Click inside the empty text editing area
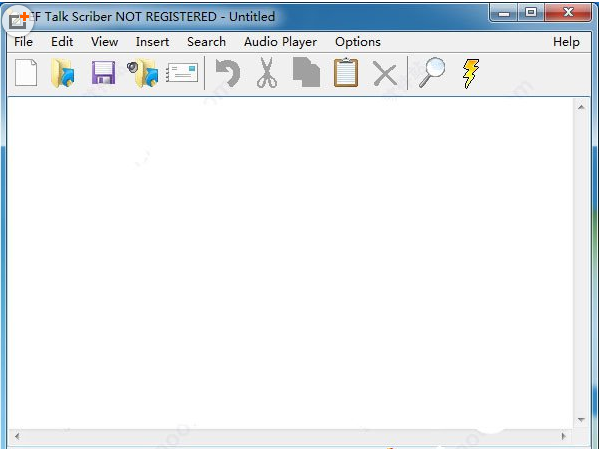 291,263
